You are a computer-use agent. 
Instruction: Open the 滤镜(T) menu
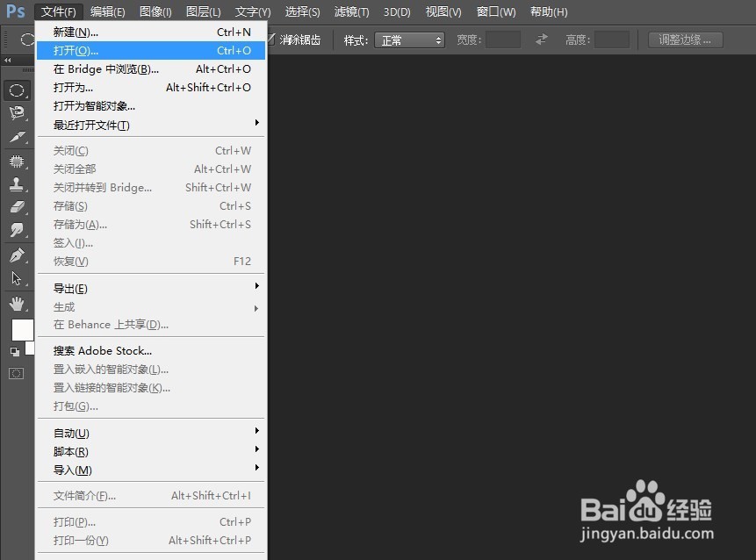click(351, 11)
